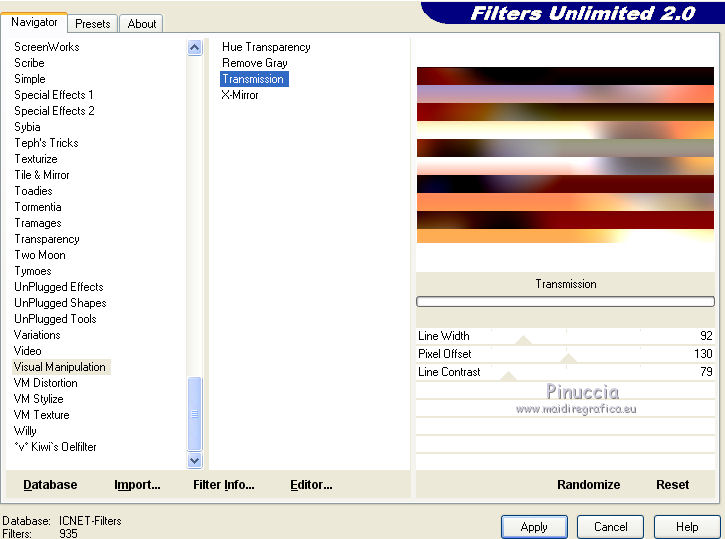Select UnPlugged Shapes category
Viewport: 725px width, 539px height.
pyautogui.click(x=60, y=303)
